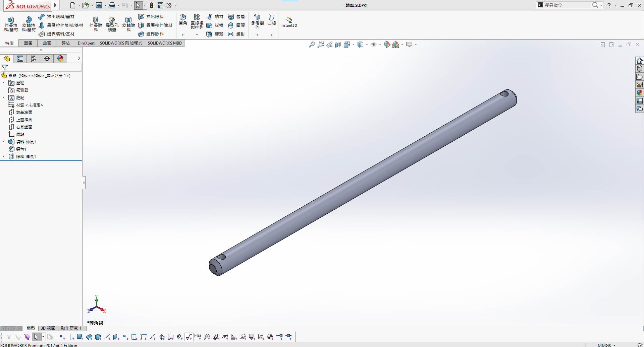The width and height of the screenshot is (644, 347).
Task: Select the Wrap (包覆) tool
Action: click(x=236, y=17)
